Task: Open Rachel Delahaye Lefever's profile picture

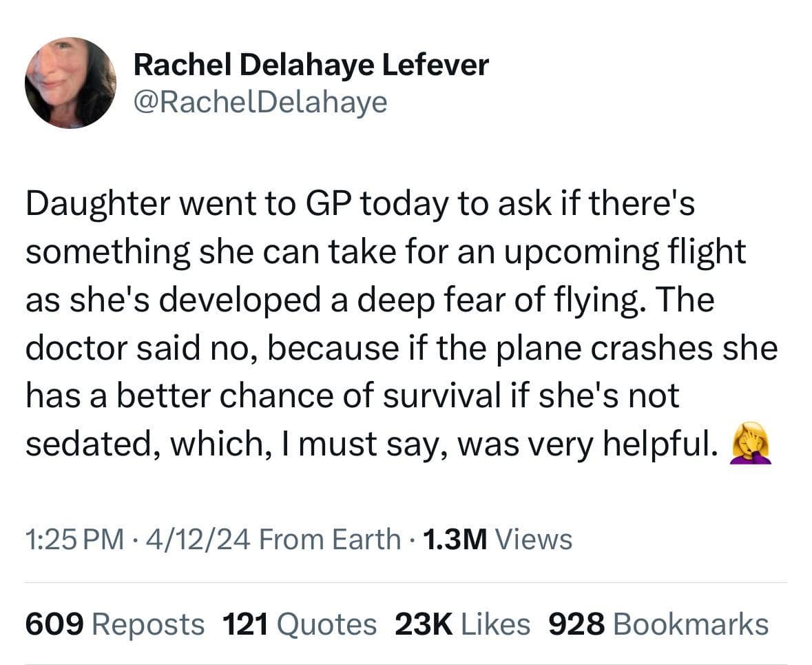Action: [x=71, y=83]
